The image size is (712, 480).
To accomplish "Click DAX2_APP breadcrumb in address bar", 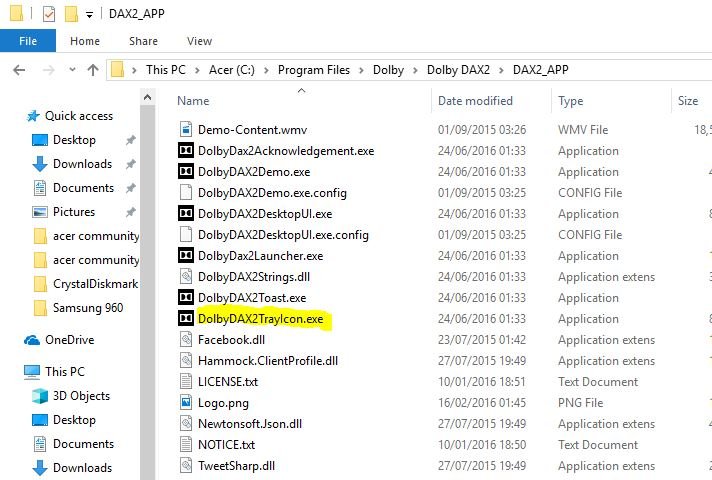I will coord(540,70).
